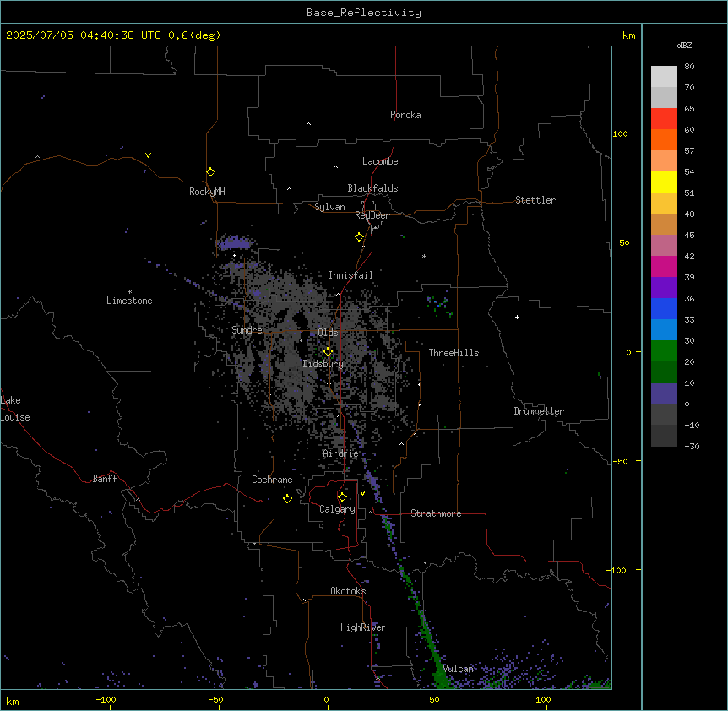The image size is (728, 711).
Task: Click the yellow V marker east of Calgary diamond
Action: (x=362, y=493)
